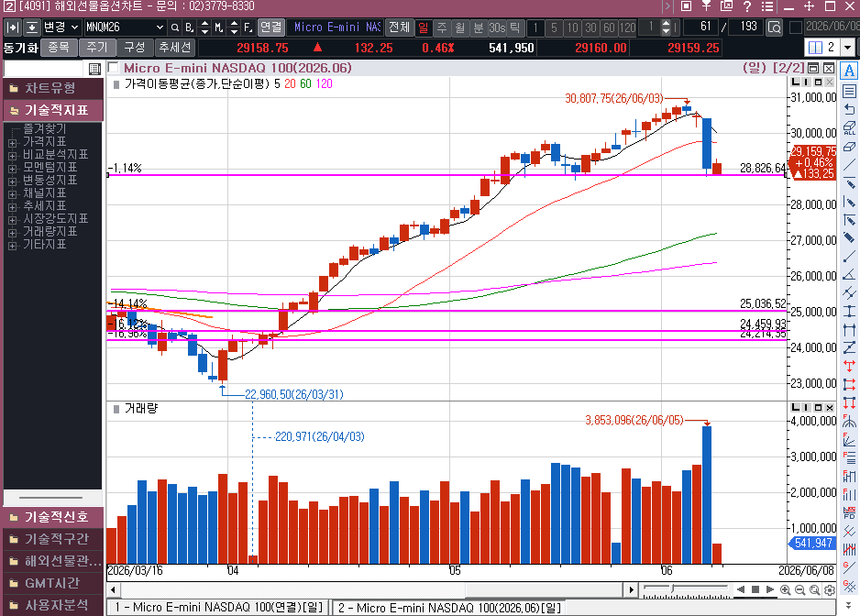Image resolution: width=860 pixels, height=616 pixels.
Task: Erase all drawings with ALL eraser
Action: coord(849,127)
